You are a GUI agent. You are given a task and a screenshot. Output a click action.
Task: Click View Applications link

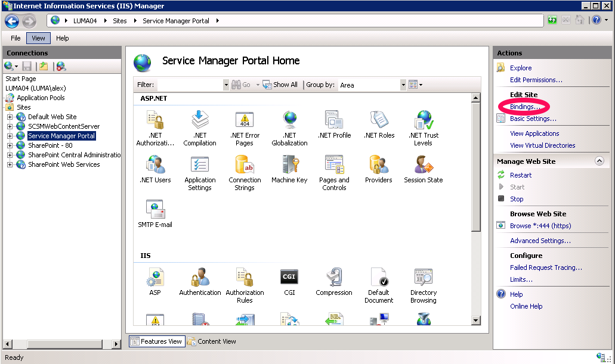pos(534,133)
